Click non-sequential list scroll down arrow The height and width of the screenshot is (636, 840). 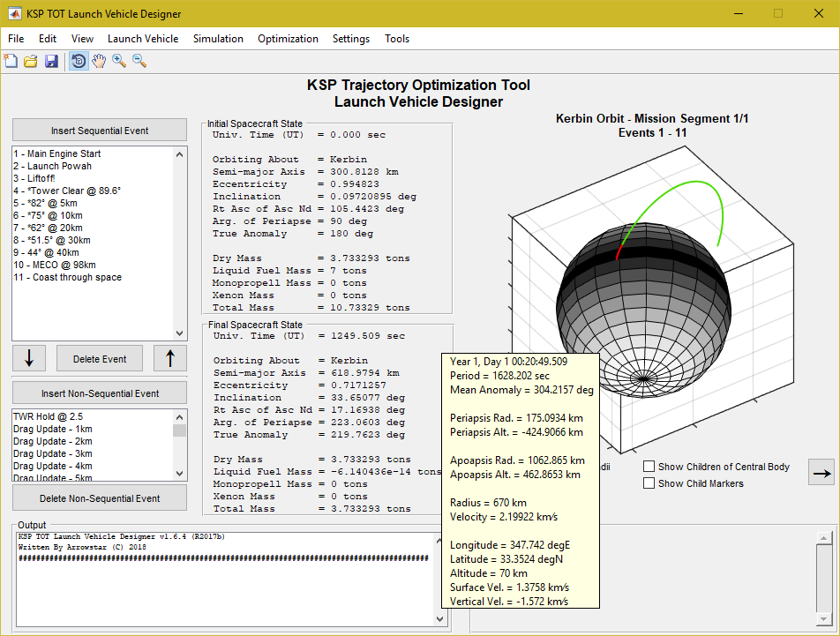tap(179, 474)
